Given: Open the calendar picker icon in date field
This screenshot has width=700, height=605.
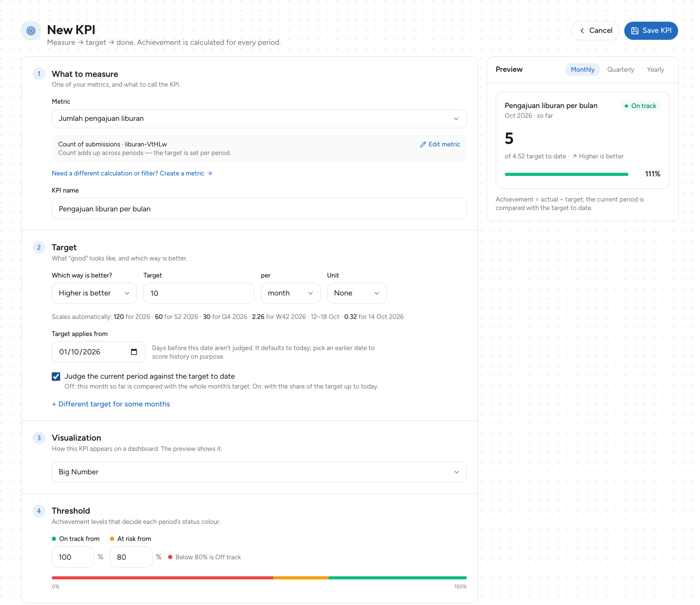Looking at the screenshot, I should [x=134, y=352].
